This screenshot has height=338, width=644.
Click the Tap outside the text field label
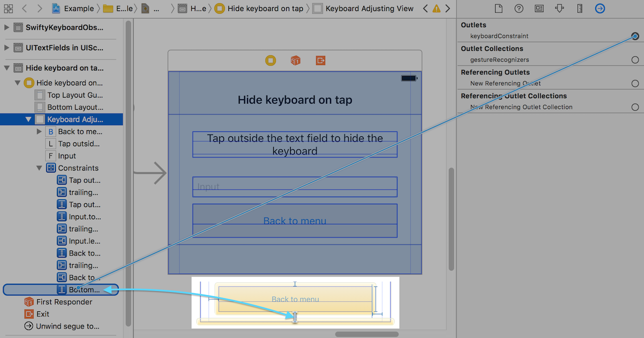(295, 144)
